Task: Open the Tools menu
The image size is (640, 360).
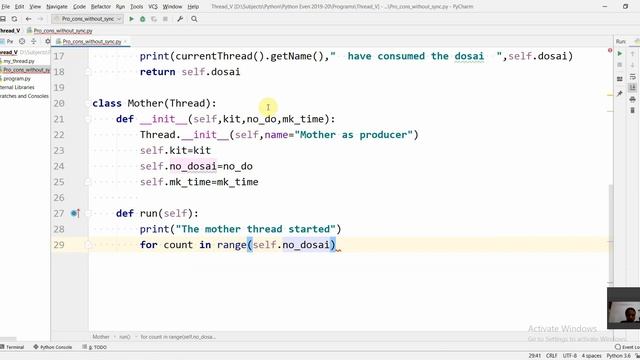Action: pos(136,7)
